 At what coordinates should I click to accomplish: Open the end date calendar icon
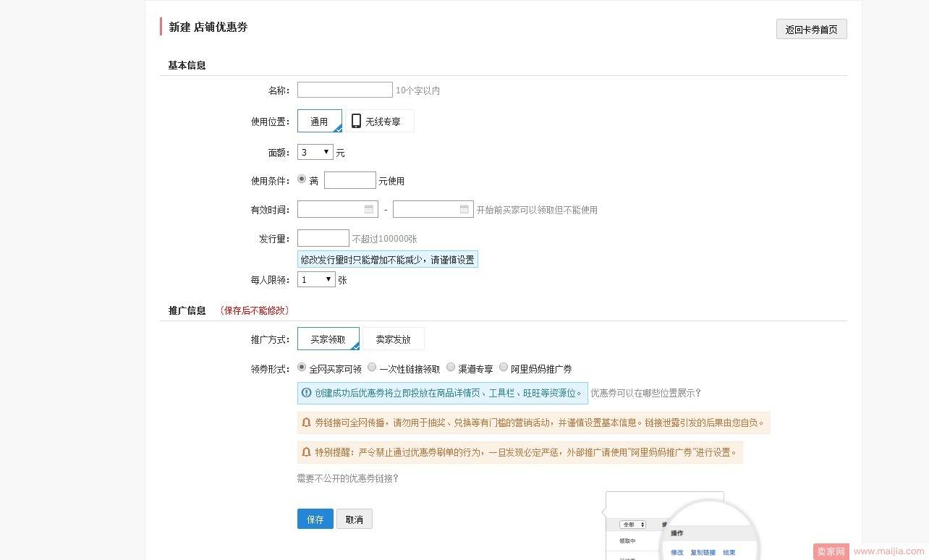pyautogui.click(x=465, y=209)
